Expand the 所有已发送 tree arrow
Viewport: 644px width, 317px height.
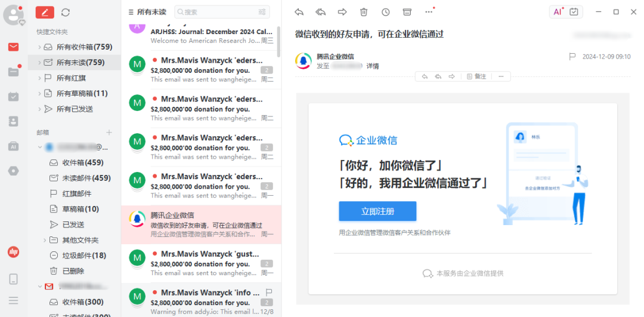click(x=39, y=109)
